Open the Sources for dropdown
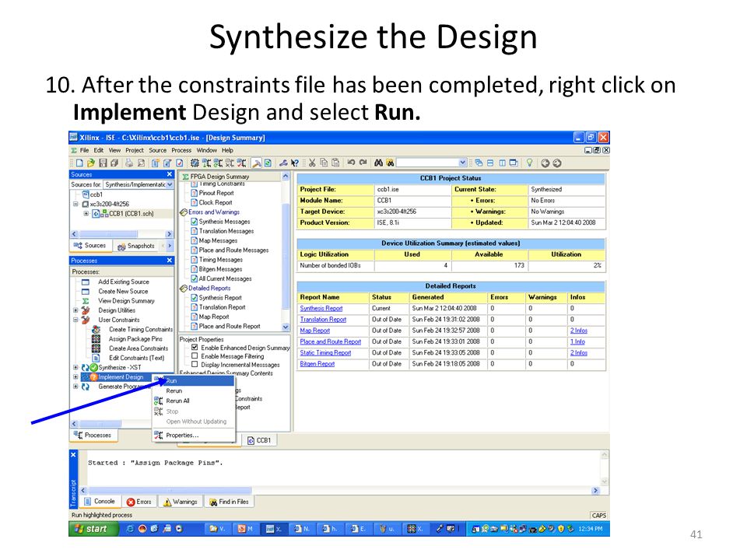The image size is (747, 560). click(170, 184)
